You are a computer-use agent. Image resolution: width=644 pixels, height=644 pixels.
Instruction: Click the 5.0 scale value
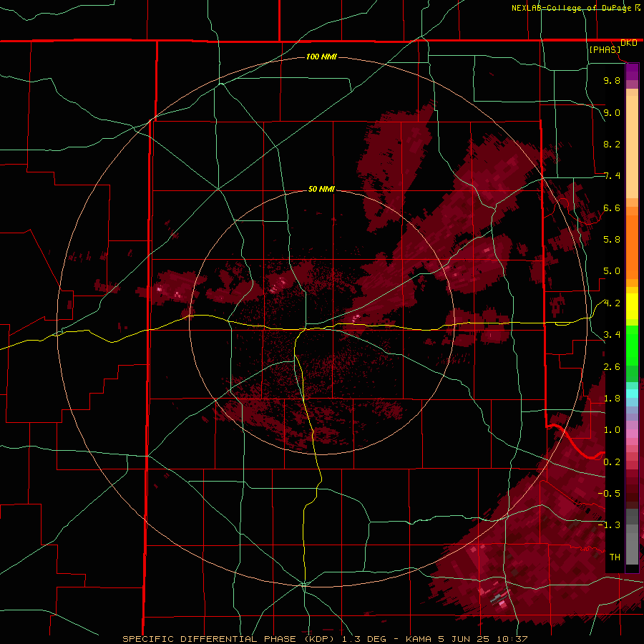click(x=612, y=271)
